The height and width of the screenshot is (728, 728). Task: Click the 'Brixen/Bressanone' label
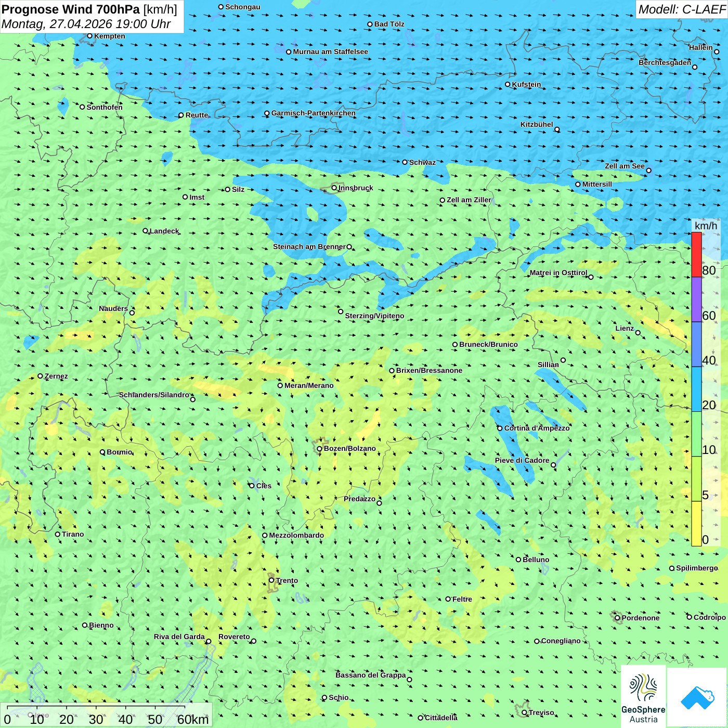pyautogui.click(x=430, y=370)
